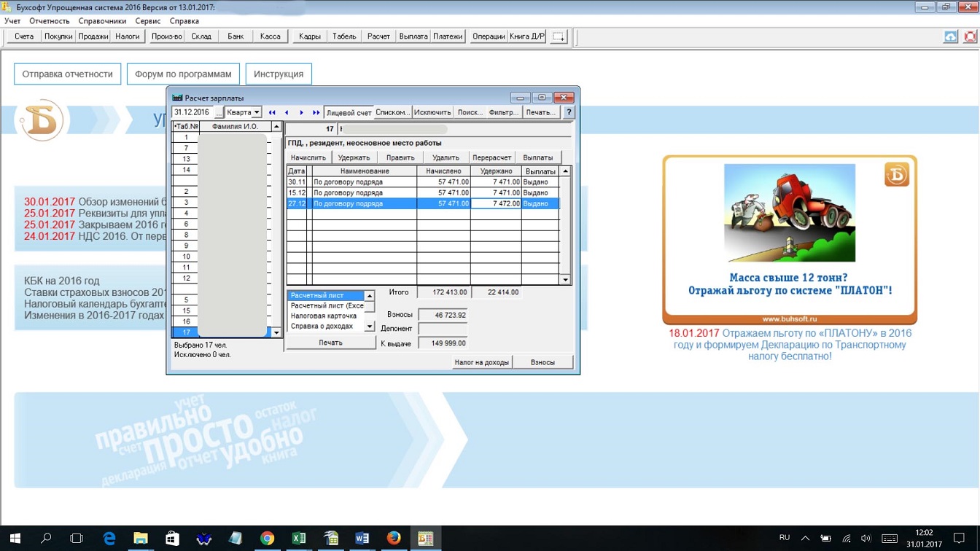The image size is (980, 551).
Task: Click the Налог на доходы button
Action: [x=481, y=362]
